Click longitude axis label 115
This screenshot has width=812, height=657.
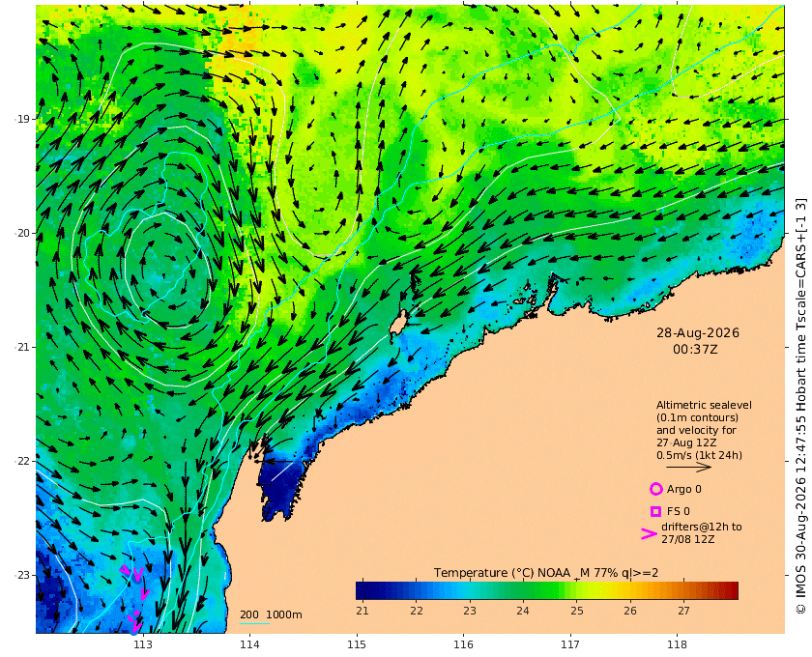pyautogui.click(x=357, y=644)
